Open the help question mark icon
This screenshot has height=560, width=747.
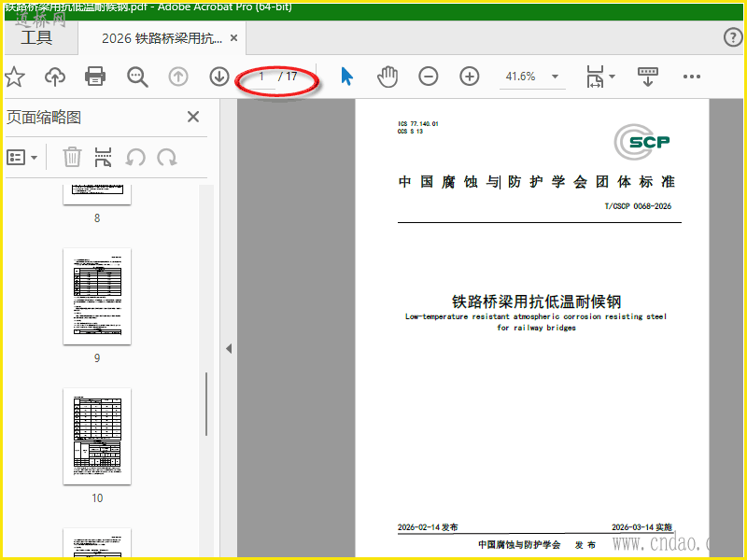[x=733, y=37]
